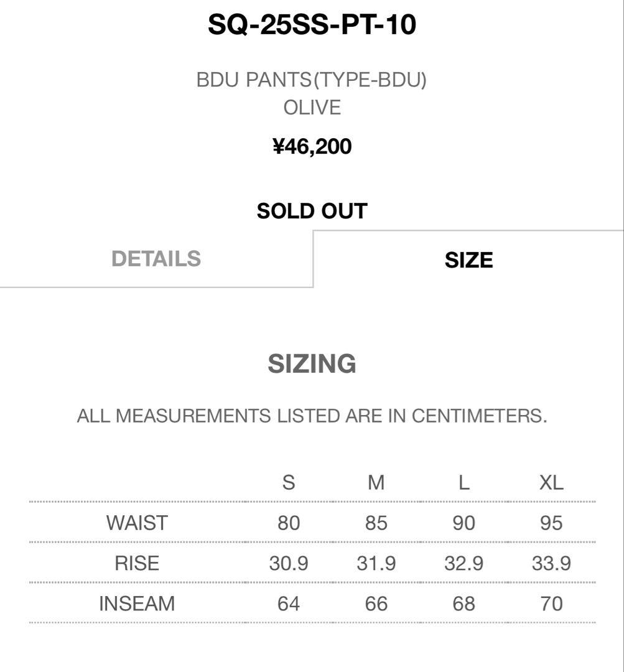Viewport: 624px width, 672px height.
Task: Click the SOLD OUT button
Action: point(312,211)
